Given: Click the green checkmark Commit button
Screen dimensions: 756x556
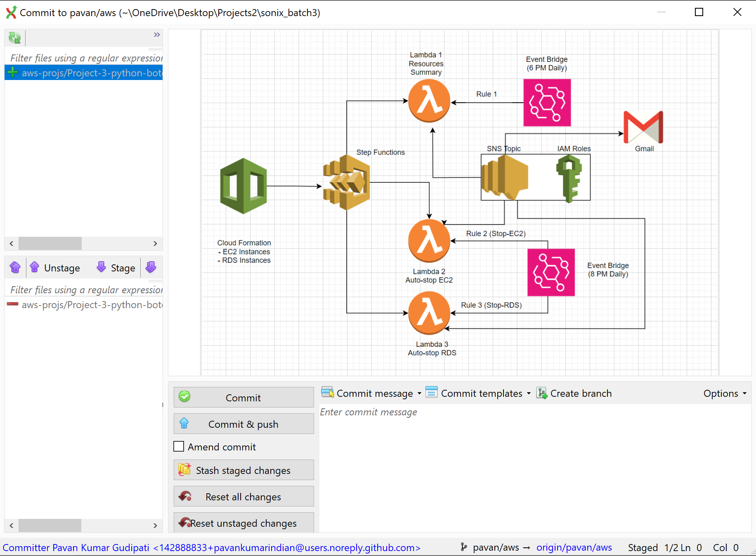Looking at the screenshot, I should click(243, 397).
